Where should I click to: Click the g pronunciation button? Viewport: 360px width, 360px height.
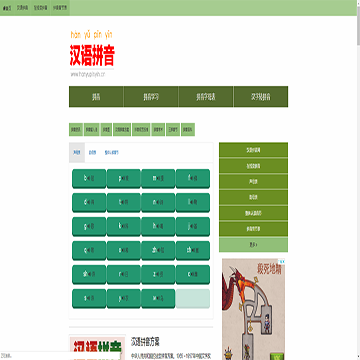pos(89,227)
